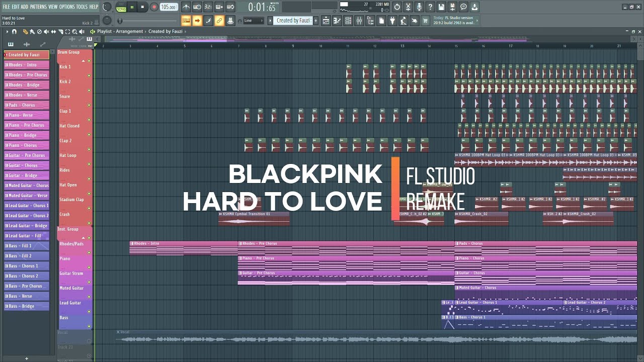Select the Pads - Chorus pattern in picker
The height and width of the screenshot is (362, 644).
coord(27,105)
